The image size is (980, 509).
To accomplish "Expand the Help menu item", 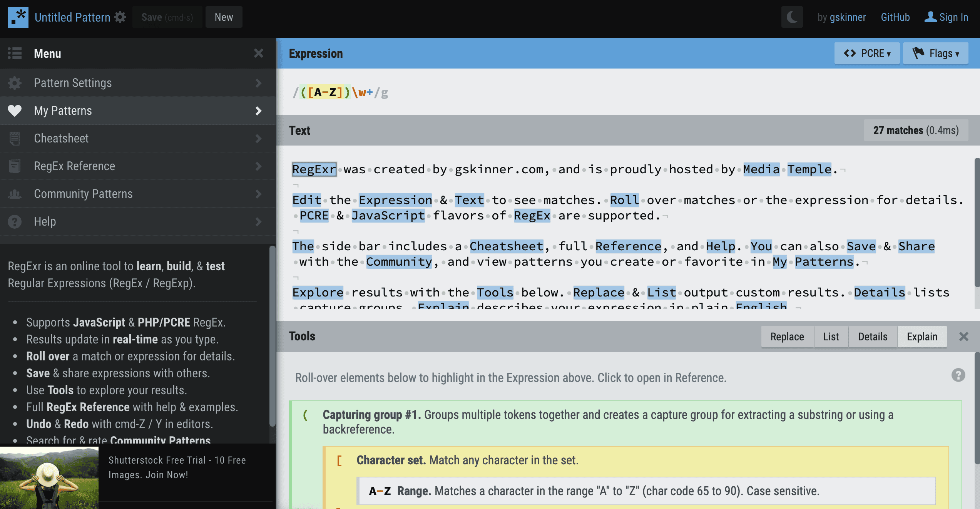I will (138, 222).
